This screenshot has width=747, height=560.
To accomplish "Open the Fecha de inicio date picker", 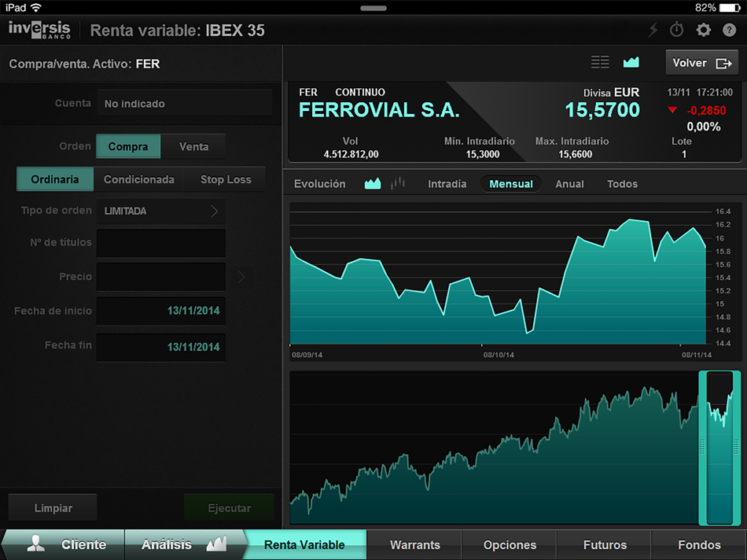I will point(160,311).
